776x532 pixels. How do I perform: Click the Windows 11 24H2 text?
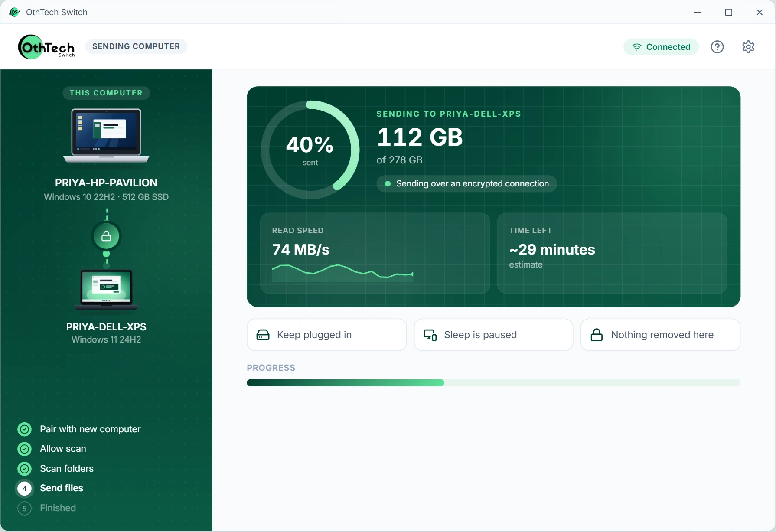point(106,339)
